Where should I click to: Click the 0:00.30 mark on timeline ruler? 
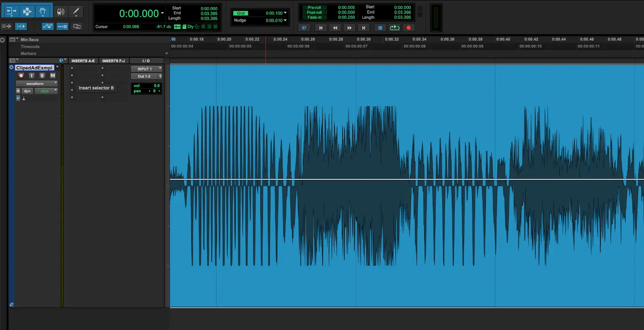(363, 39)
